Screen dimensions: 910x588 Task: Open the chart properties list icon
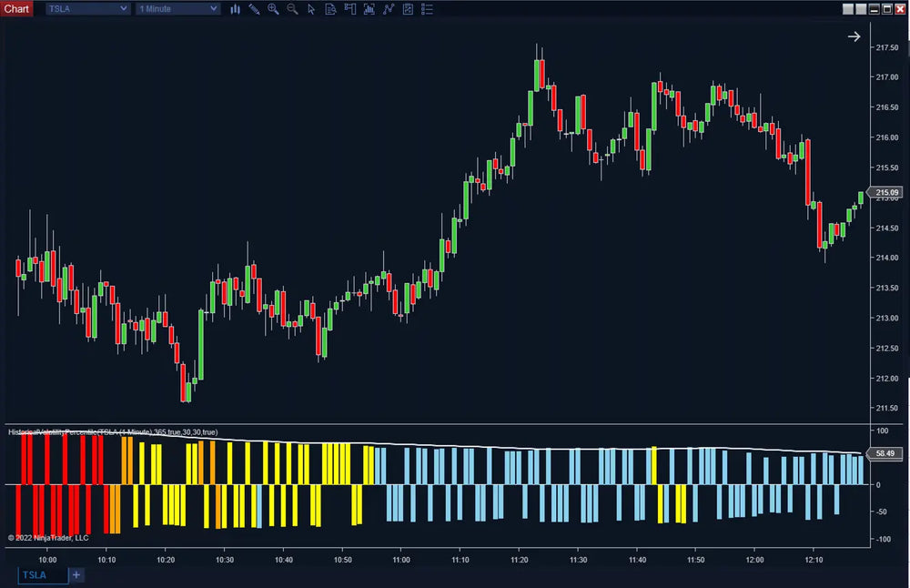[427, 9]
